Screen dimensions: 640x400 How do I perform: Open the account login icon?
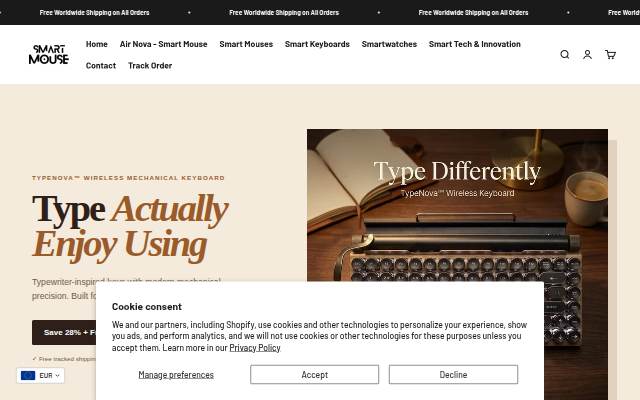[x=587, y=54]
